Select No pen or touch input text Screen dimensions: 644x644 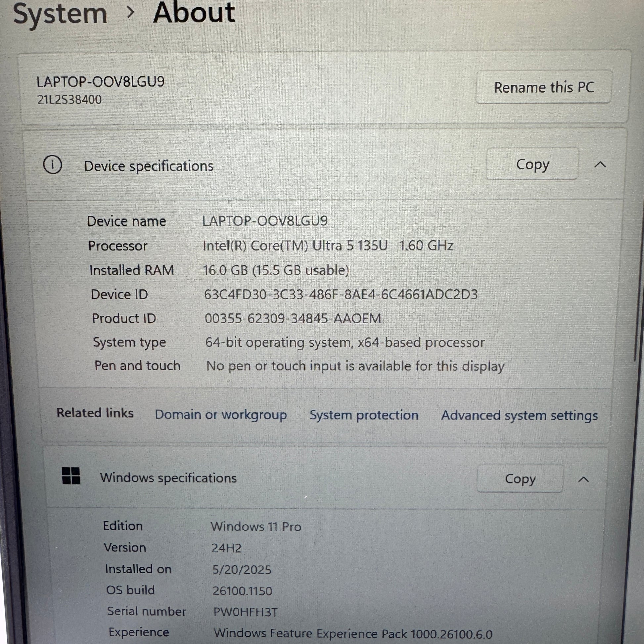(355, 366)
